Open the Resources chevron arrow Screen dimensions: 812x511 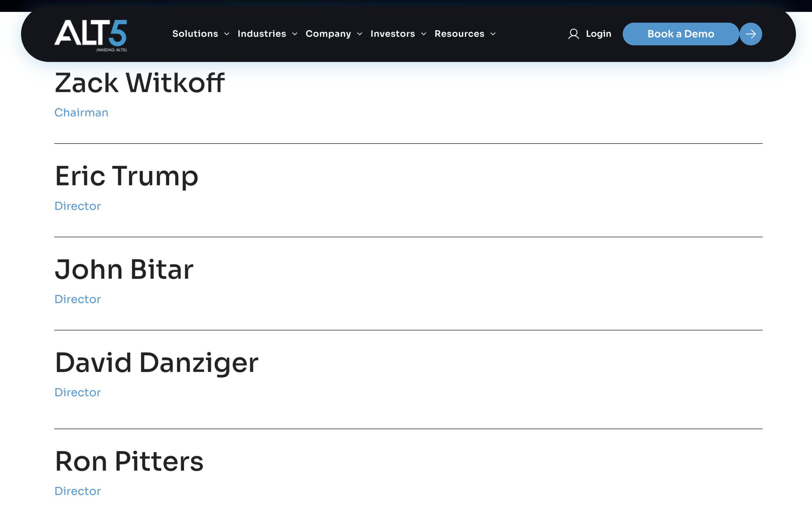coord(493,34)
